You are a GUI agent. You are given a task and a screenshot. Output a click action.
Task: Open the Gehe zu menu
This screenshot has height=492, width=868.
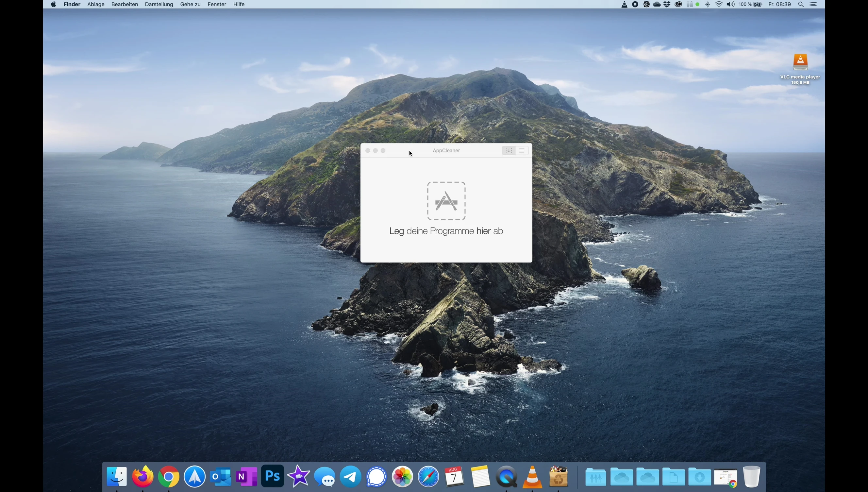(191, 4)
